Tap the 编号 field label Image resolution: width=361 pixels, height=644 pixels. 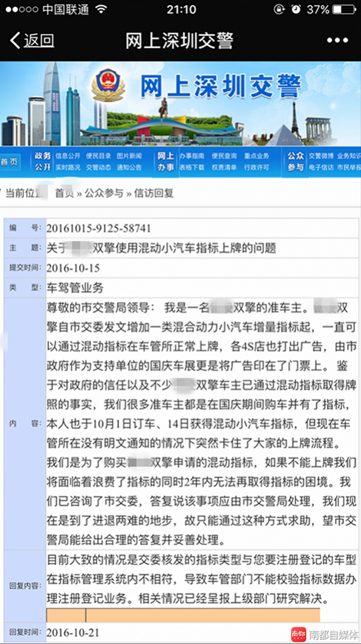click(x=25, y=228)
